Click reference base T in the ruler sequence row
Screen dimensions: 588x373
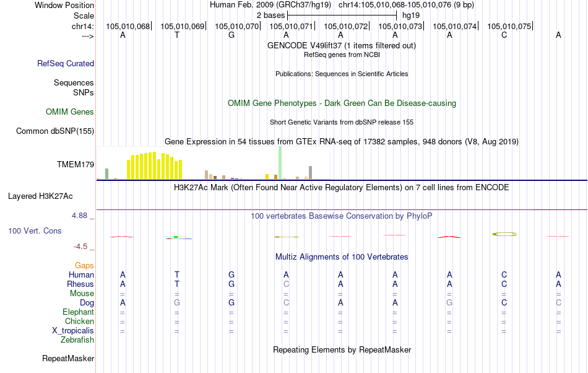click(x=177, y=35)
